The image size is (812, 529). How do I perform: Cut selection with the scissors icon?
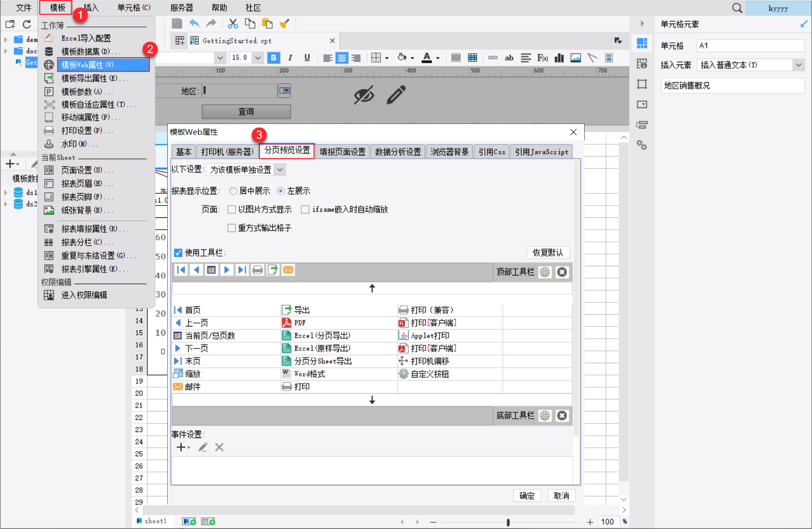[233, 23]
